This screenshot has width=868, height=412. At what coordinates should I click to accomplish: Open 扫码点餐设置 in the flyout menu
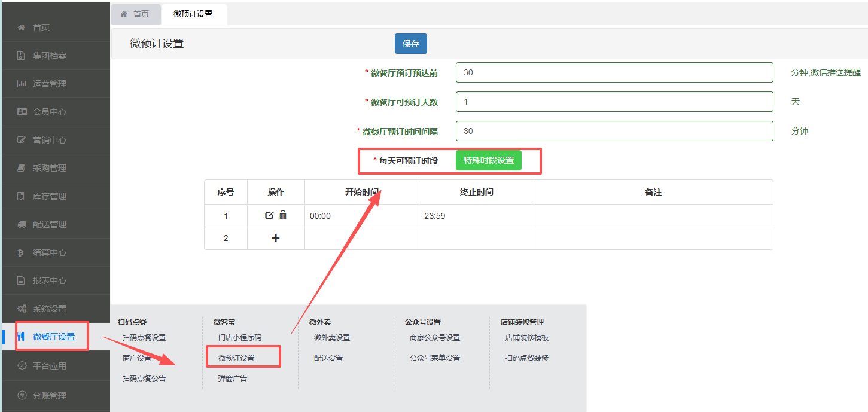[x=144, y=338]
